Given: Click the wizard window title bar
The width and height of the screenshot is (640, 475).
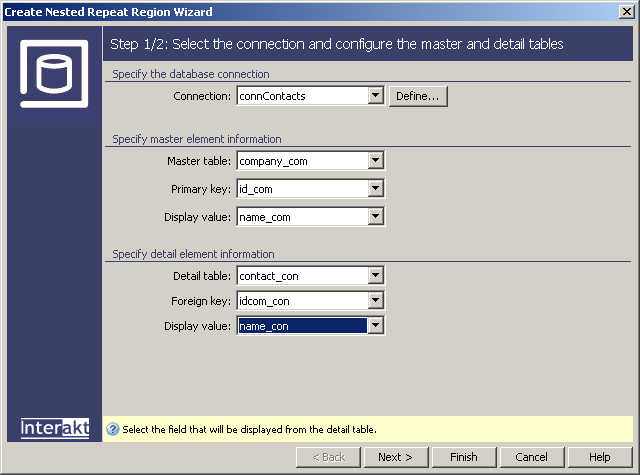Looking at the screenshot, I should coord(300,11).
